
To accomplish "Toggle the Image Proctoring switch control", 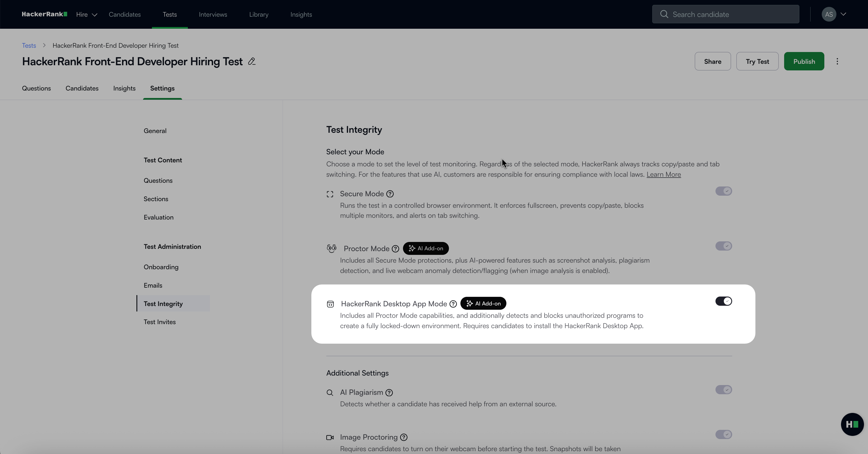I will point(724,434).
